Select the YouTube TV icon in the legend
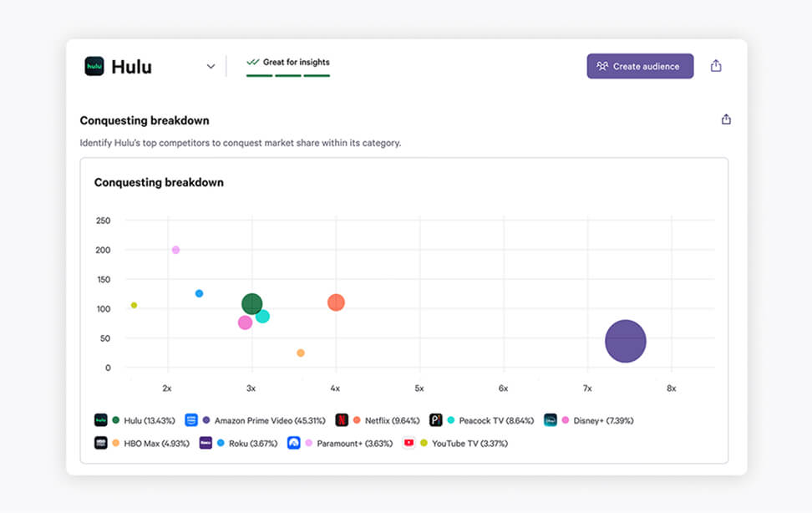Screen dimensions: 812x513 (408, 443)
